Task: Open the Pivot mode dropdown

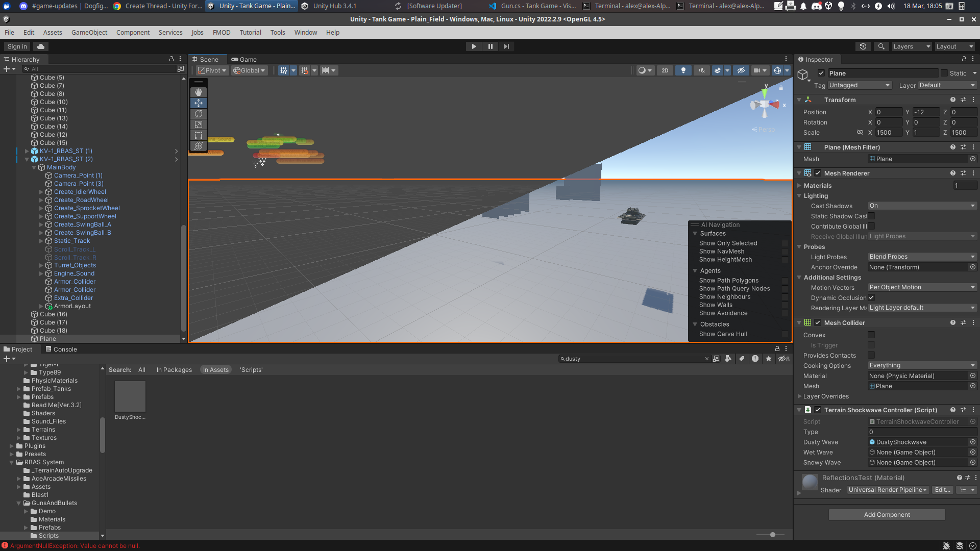Action: coord(212,70)
